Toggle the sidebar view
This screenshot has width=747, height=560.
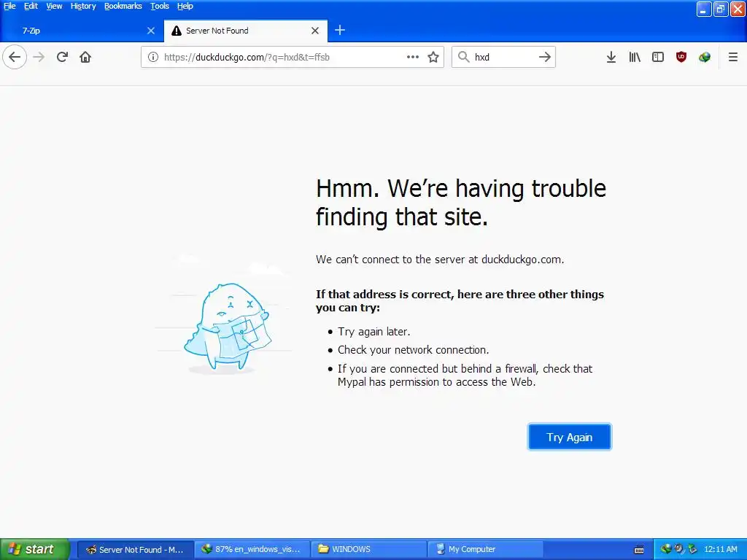point(658,57)
